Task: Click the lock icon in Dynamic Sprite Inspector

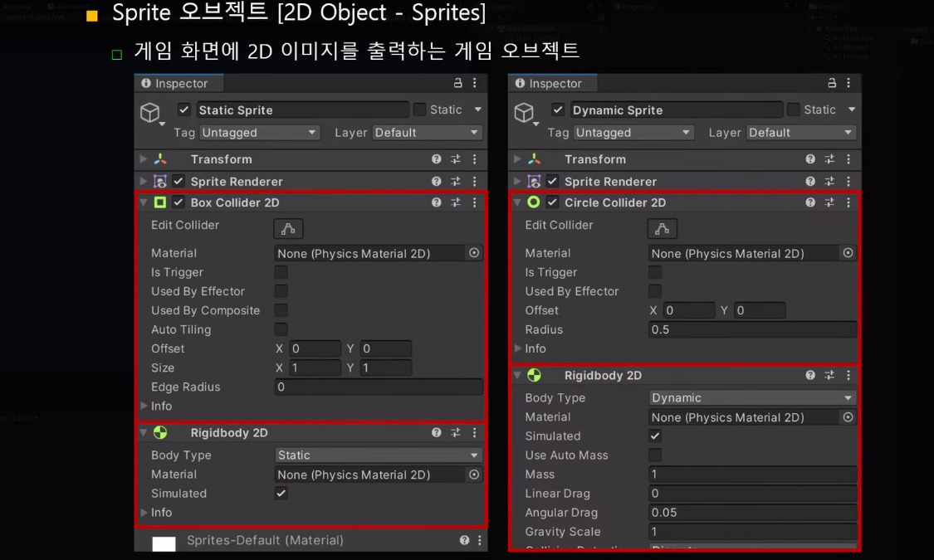Action: coord(832,83)
